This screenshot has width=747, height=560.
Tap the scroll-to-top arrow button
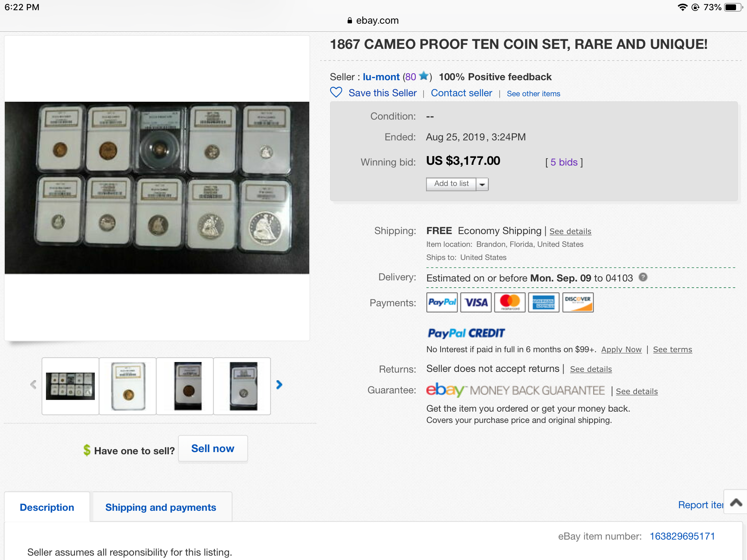tap(736, 502)
